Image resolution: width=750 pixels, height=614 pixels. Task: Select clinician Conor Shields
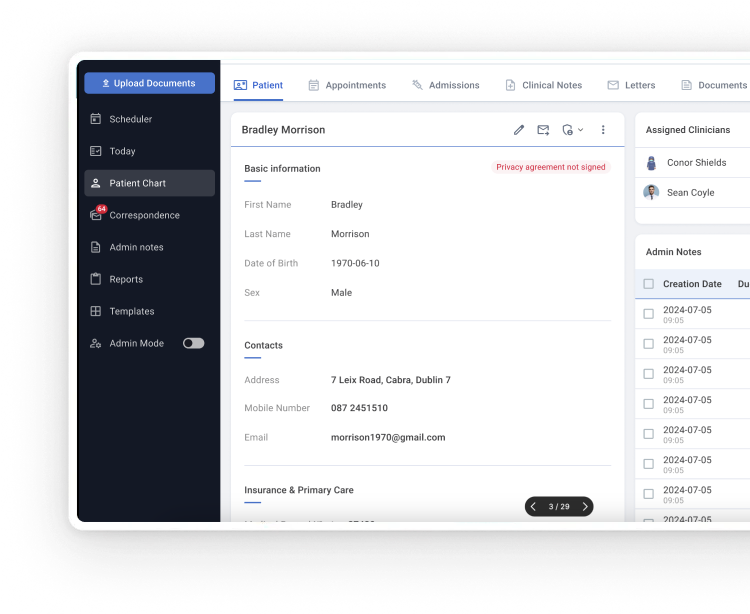696,163
